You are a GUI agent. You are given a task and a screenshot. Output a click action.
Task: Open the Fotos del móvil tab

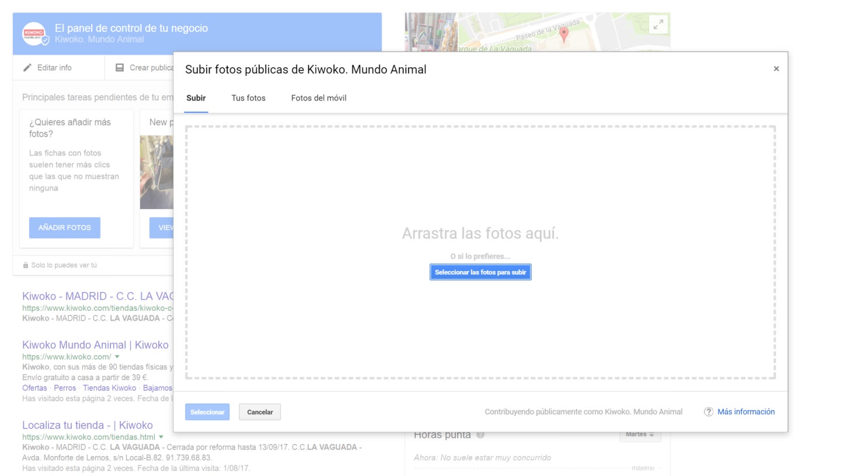(x=319, y=98)
